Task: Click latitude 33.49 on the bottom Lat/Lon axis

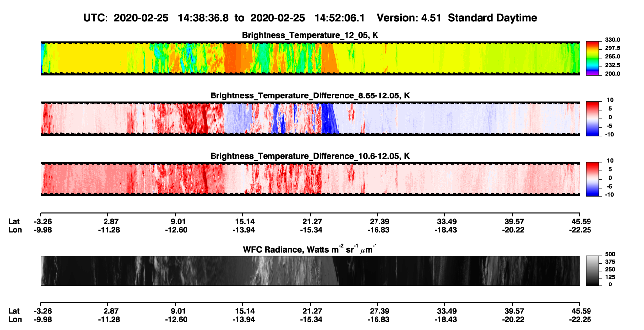Action: pyautogui.click(x=447, y=311)
